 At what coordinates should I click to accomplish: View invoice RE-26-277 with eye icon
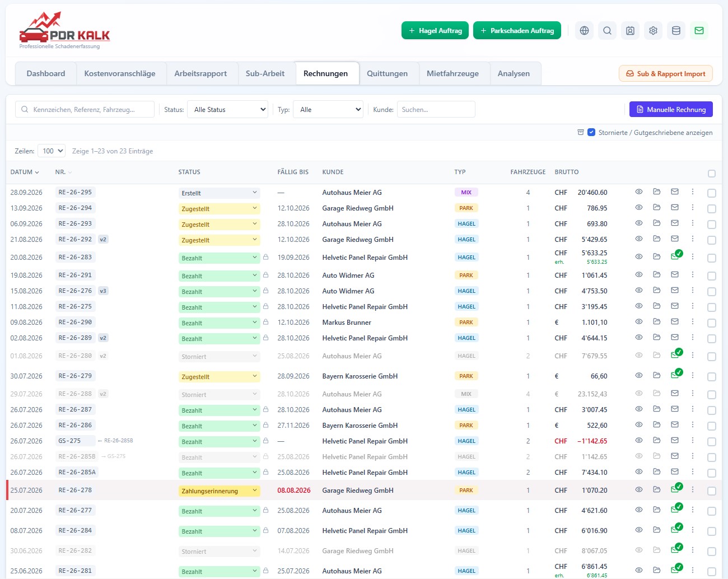click(638, 510)
